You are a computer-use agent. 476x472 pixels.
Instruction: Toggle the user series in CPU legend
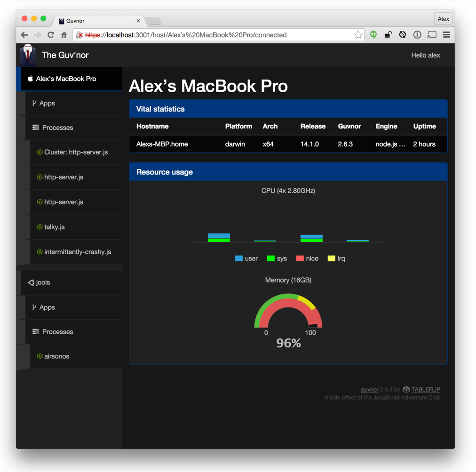(x=246, y=259)
